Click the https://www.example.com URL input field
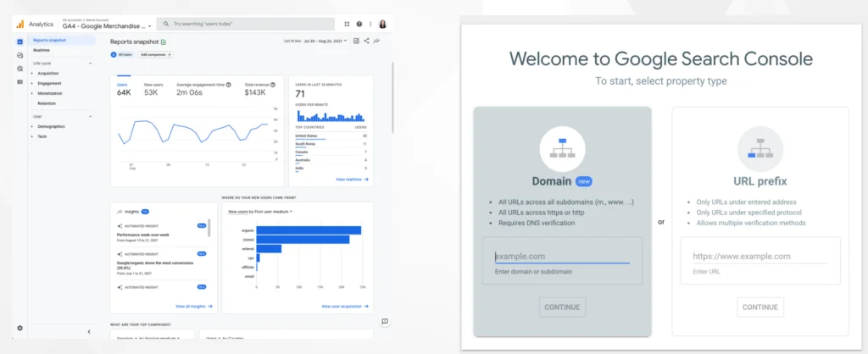 [760, 256]
